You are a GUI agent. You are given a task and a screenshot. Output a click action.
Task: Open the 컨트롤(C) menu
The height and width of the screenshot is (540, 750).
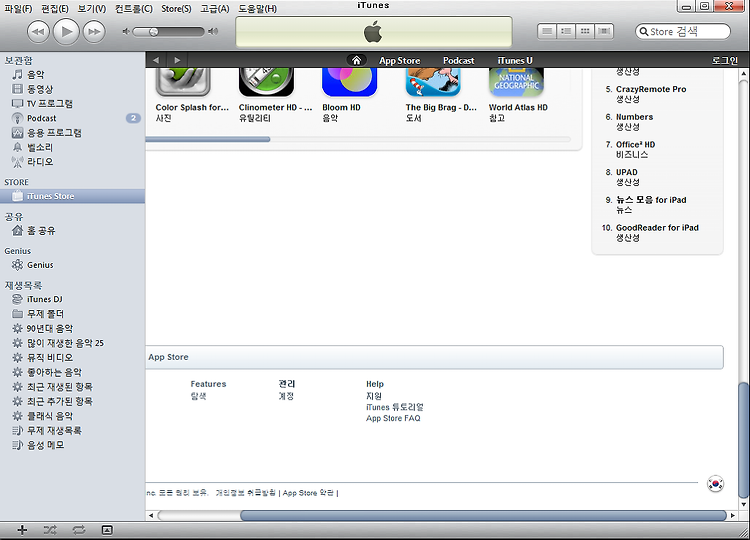(x=134, y=9)
